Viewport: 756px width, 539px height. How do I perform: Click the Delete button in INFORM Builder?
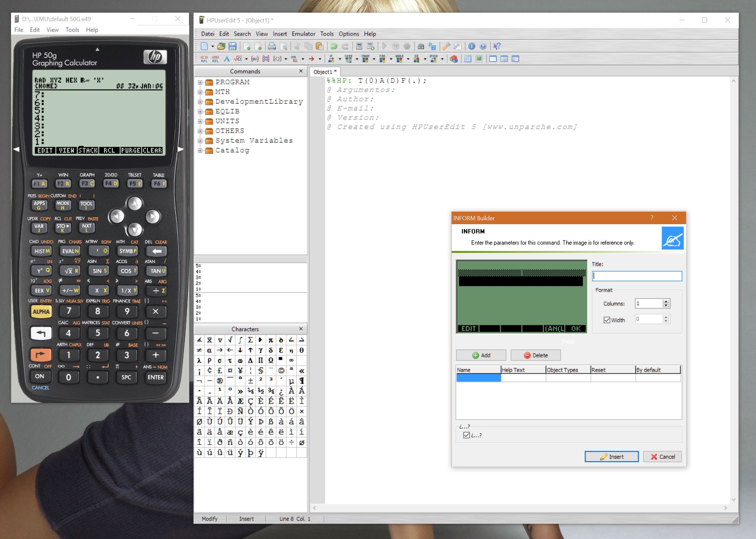tap(536, 355)
